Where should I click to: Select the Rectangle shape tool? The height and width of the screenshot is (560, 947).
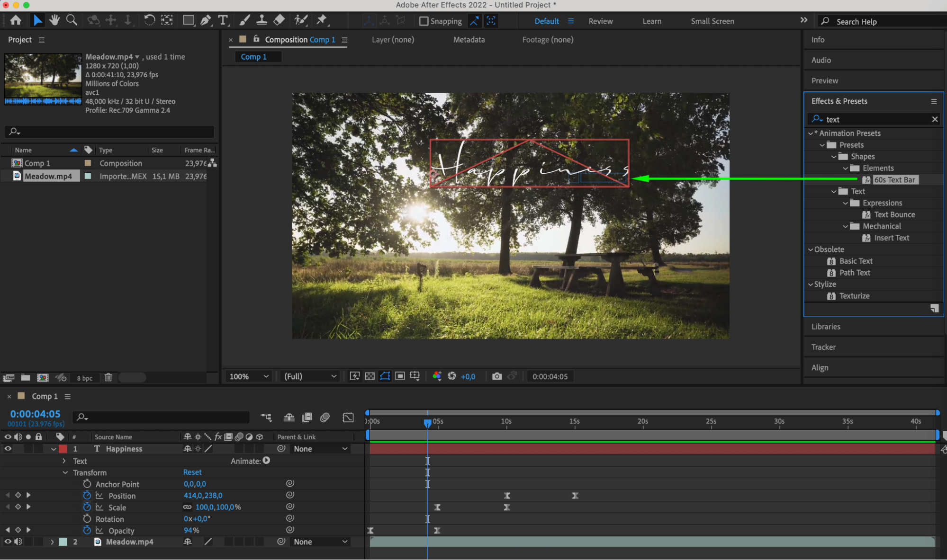point(188,20)
